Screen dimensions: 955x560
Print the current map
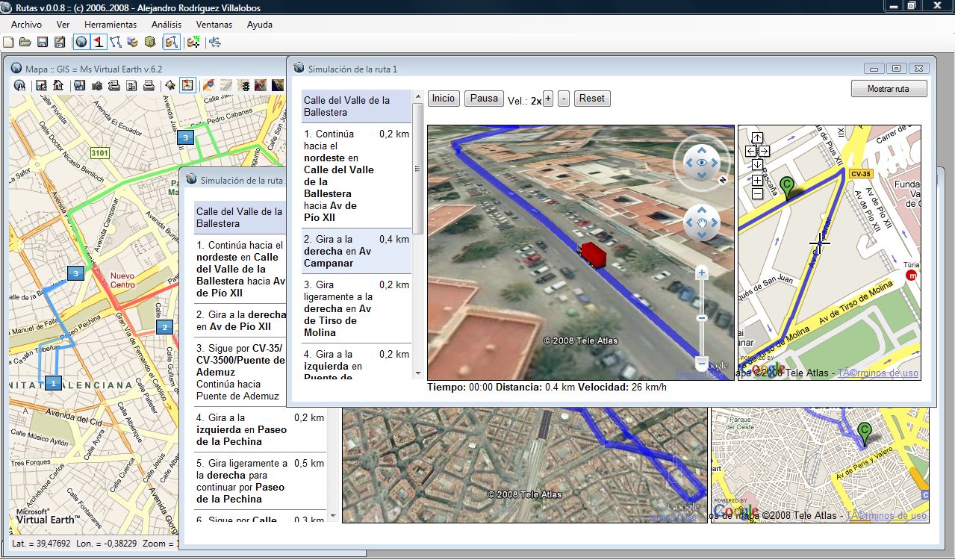148,85
